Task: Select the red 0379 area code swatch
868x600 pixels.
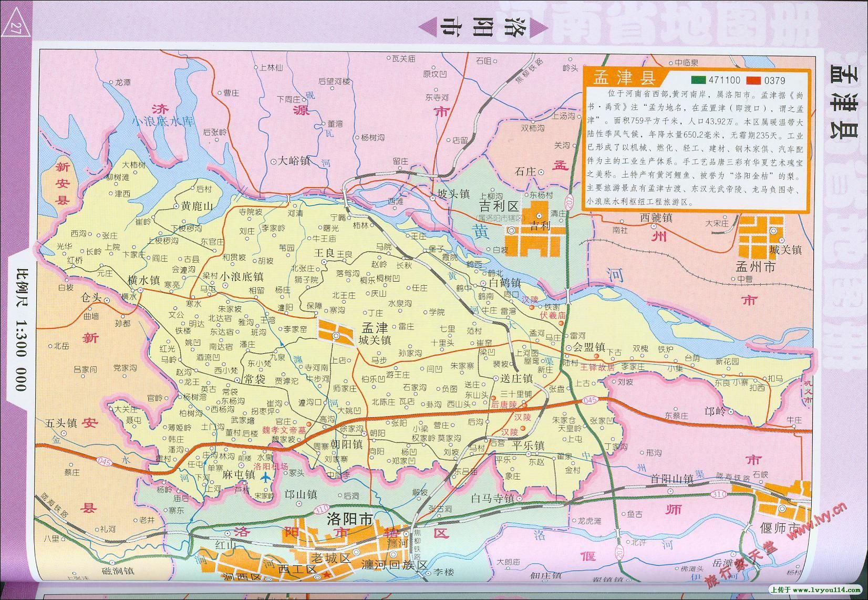Action: (753, 79)
